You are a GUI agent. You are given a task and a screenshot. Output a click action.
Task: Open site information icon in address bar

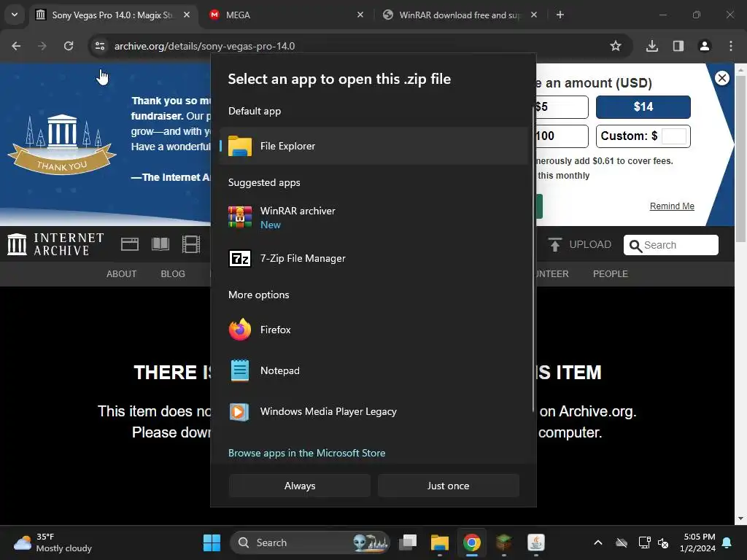point(100,46)
